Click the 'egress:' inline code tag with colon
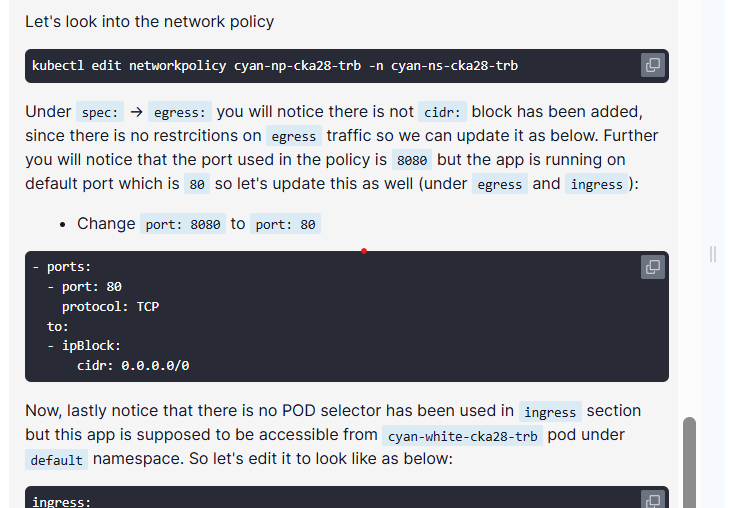This screenshot has width=733, height=508. click(x=180, y=112)
